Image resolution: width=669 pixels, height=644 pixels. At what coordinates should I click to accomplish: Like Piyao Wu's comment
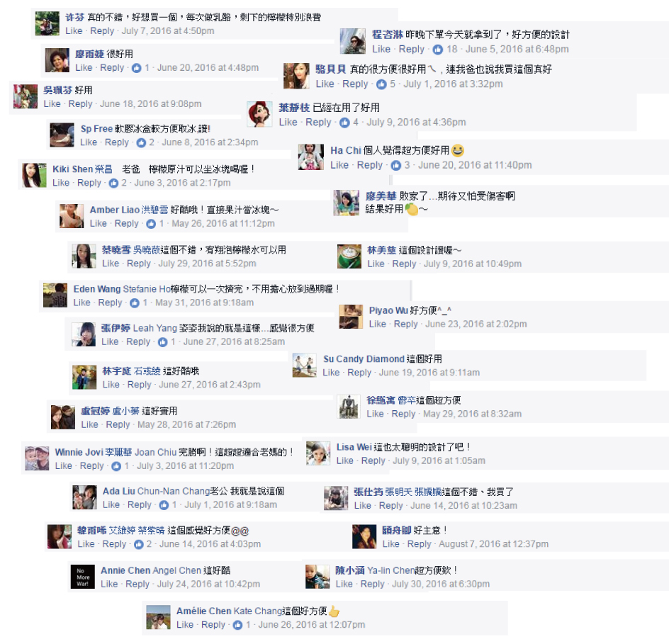pos(377,324)
